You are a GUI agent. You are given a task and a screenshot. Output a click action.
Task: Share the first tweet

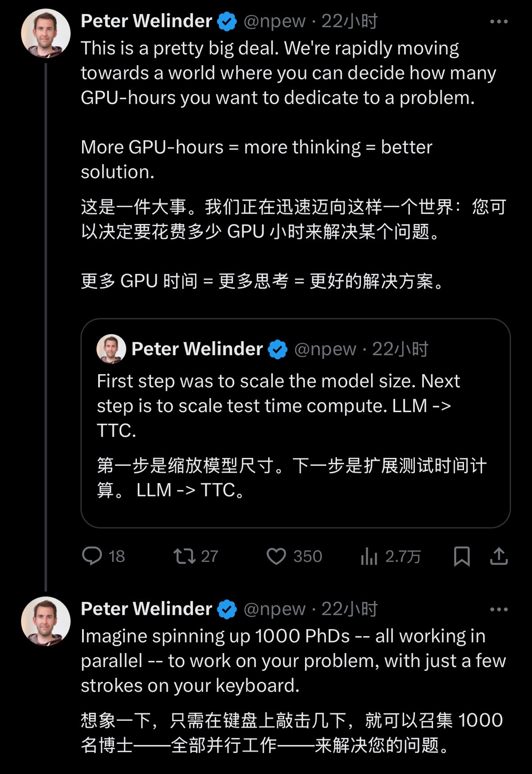(499, 556)
